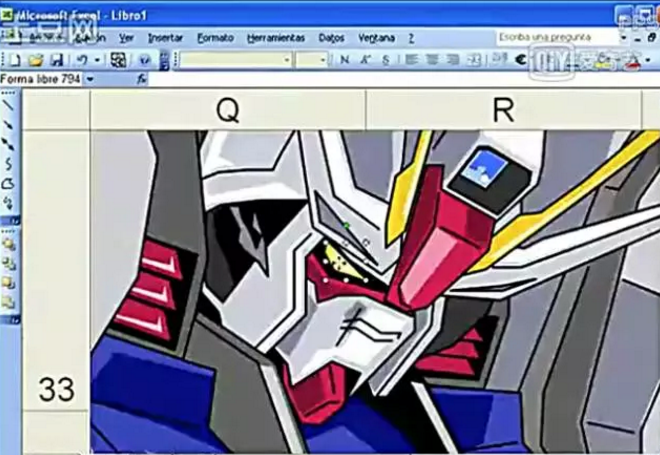Apply the Euro format

521,60
